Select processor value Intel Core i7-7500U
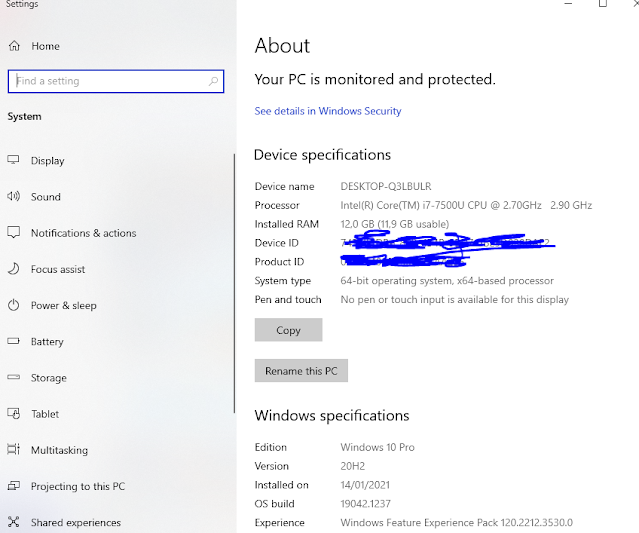Image resolution: width=639 pixels, height=533 pixels. [x=466, y=205]
